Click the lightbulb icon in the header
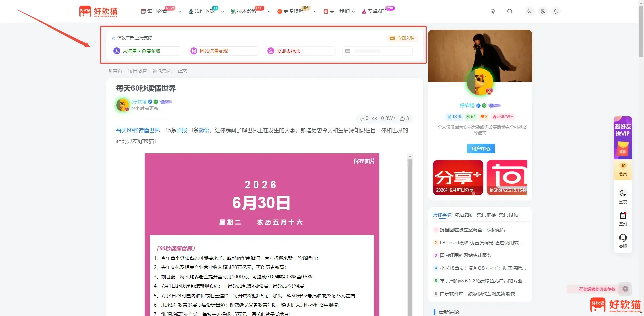 tap(493, 11)
